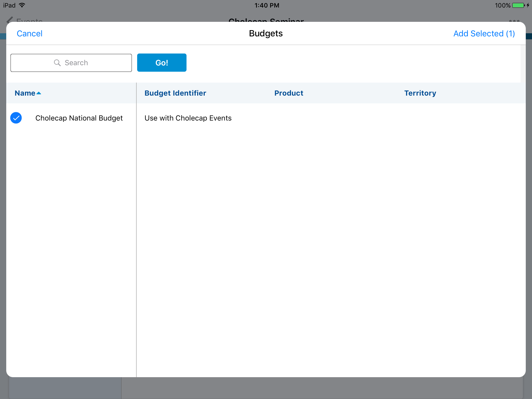Select the Cholecap National Budget row name
This screenshot has width=532, height=399.
[x=79, y=118]
